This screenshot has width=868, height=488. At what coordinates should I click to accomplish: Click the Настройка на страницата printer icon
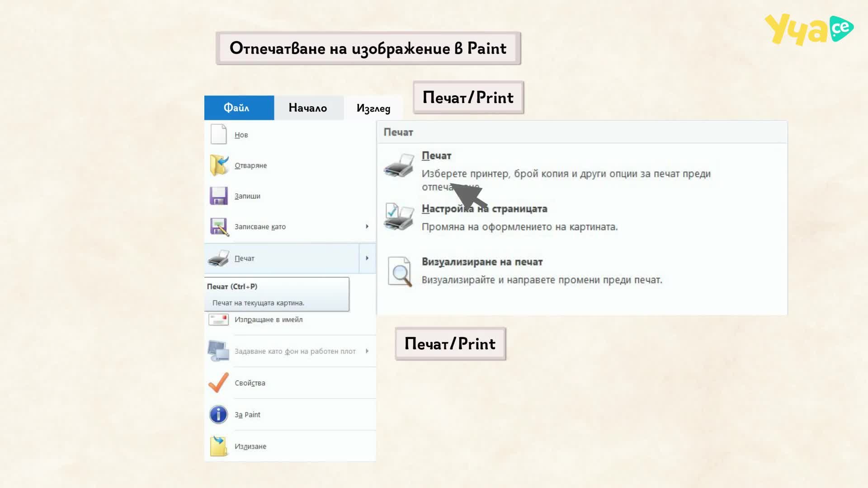399,216
